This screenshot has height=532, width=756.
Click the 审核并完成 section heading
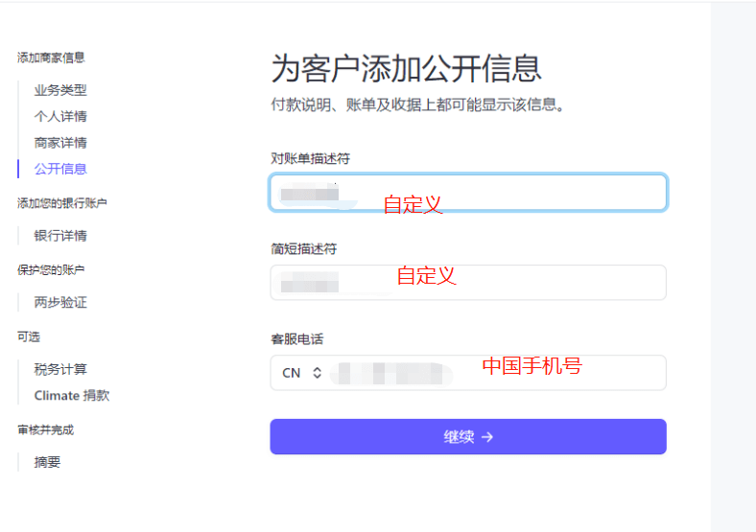click(x=45, y=429)
